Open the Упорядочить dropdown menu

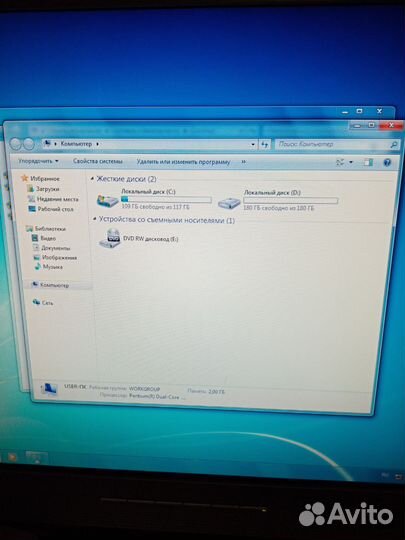[38, 161]
